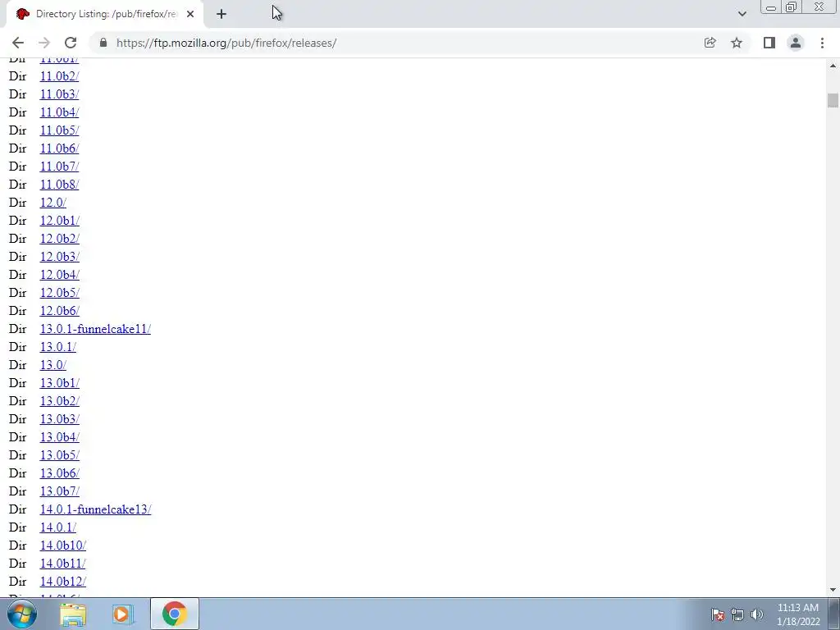Open the 12.0b6/ directory link
Viewport: 840px width, 630px height.
59,311
